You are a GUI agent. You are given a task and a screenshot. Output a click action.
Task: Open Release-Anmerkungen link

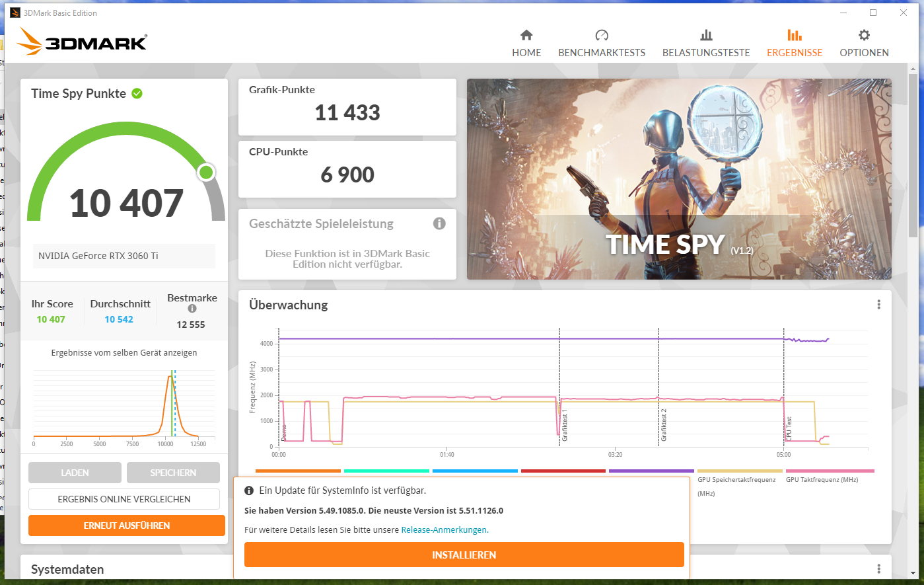coord(444,530)
